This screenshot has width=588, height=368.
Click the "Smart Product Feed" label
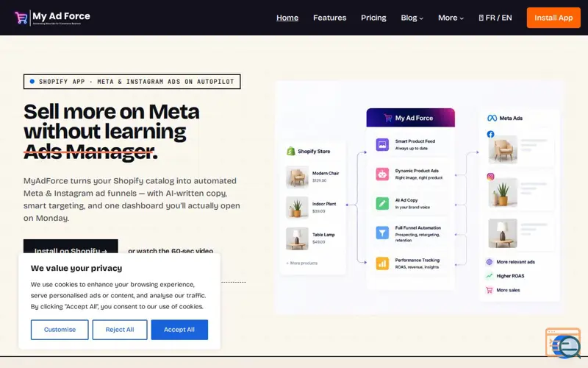pos(415,141)
